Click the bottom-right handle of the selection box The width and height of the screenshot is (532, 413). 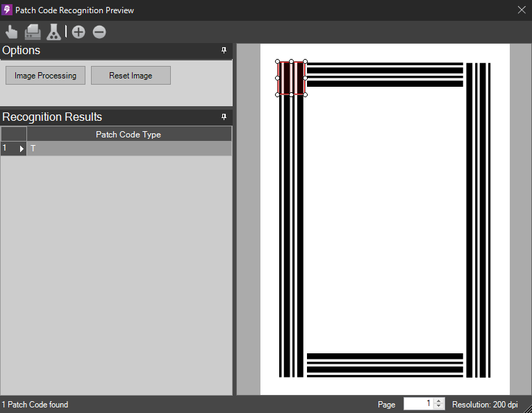click(x=306, y=95)
